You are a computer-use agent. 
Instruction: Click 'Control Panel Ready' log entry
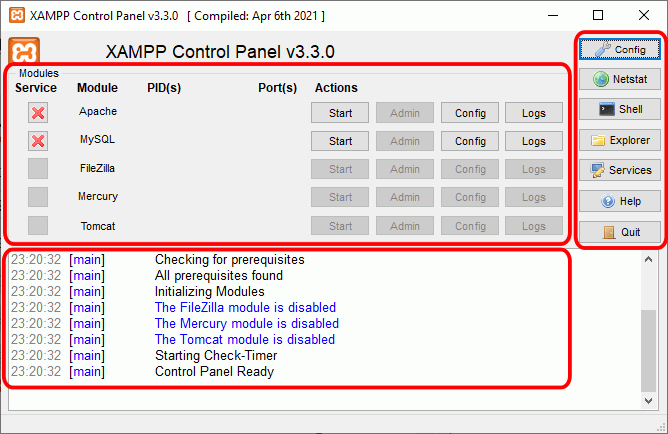click(x=214, y=371)
